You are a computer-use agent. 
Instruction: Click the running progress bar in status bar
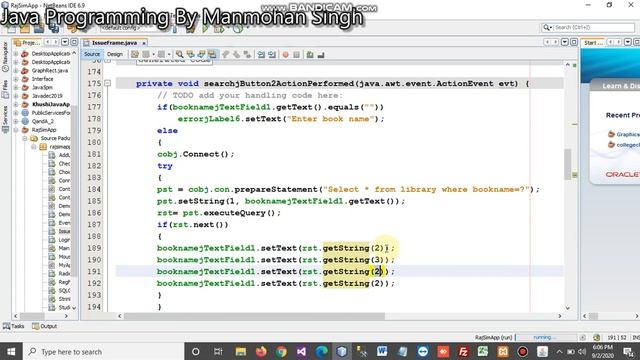546,338
